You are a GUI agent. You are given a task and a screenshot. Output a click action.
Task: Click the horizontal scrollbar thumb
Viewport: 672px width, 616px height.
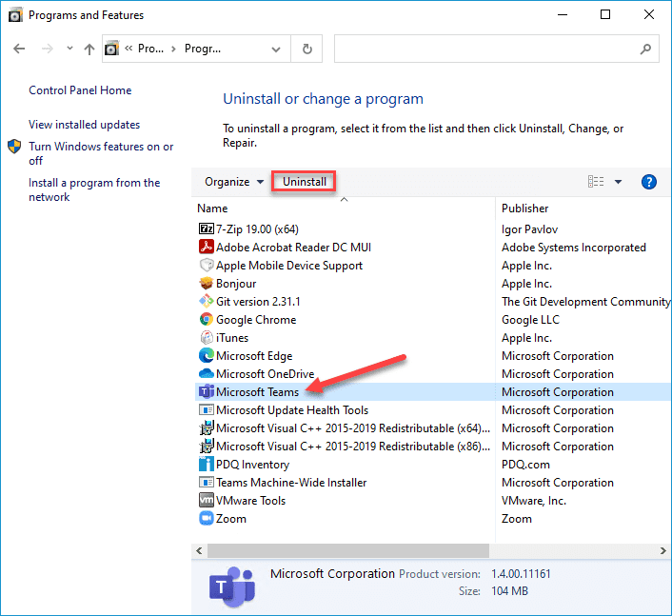click(348, 551)
